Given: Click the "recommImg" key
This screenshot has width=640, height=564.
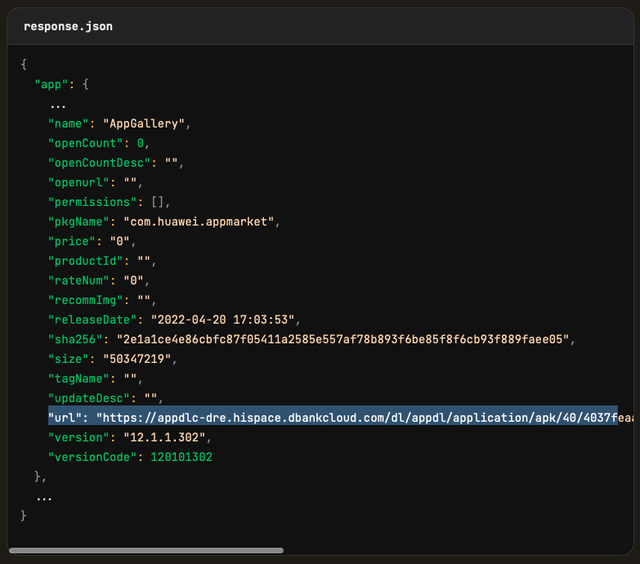Looking at the screenshot, I should point(88,300).
